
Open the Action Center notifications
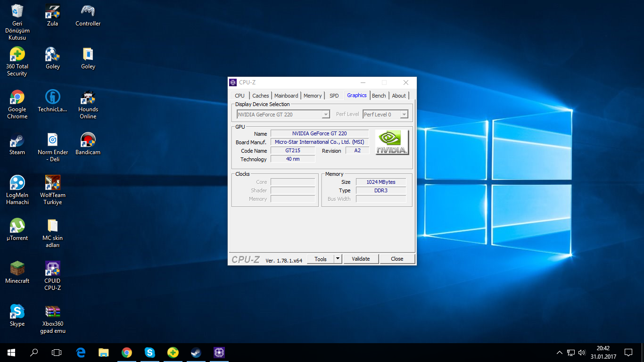click(628, 352)
